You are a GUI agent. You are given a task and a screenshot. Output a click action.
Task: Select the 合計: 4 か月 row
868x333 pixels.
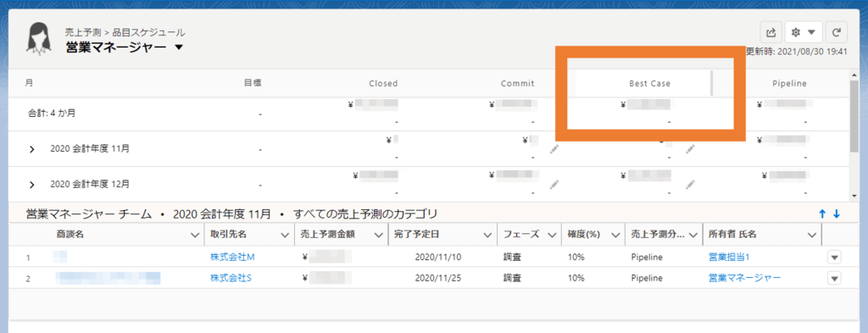(x=429, y=114)
